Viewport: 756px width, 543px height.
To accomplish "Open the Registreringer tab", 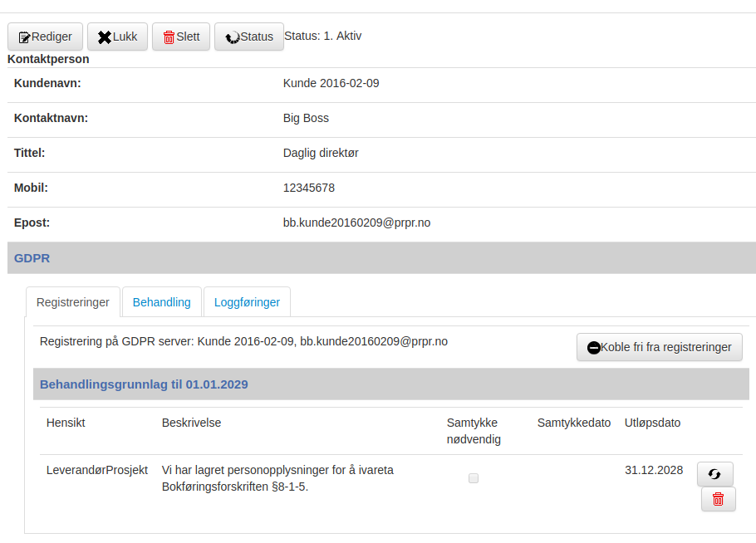I will pos(73,302).
